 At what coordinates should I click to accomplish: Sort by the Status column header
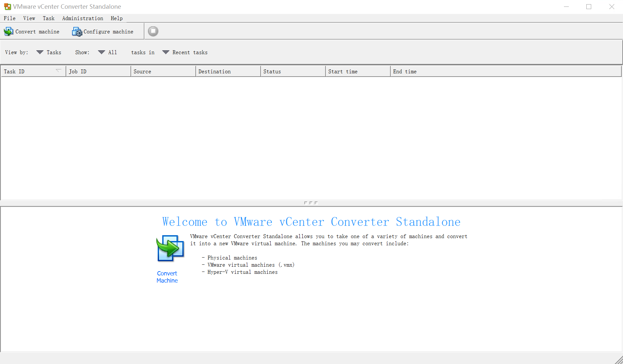point(292,71)
